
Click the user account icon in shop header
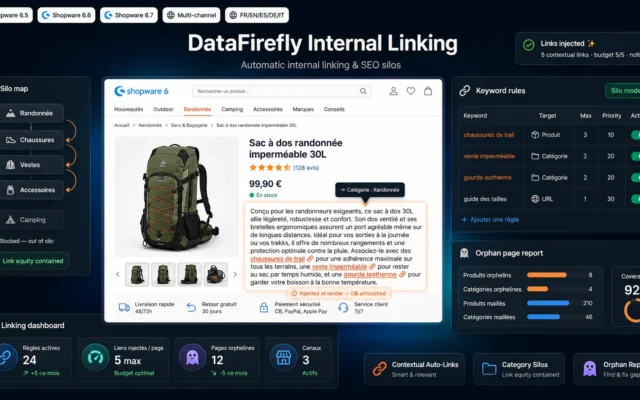click(393, 91)
